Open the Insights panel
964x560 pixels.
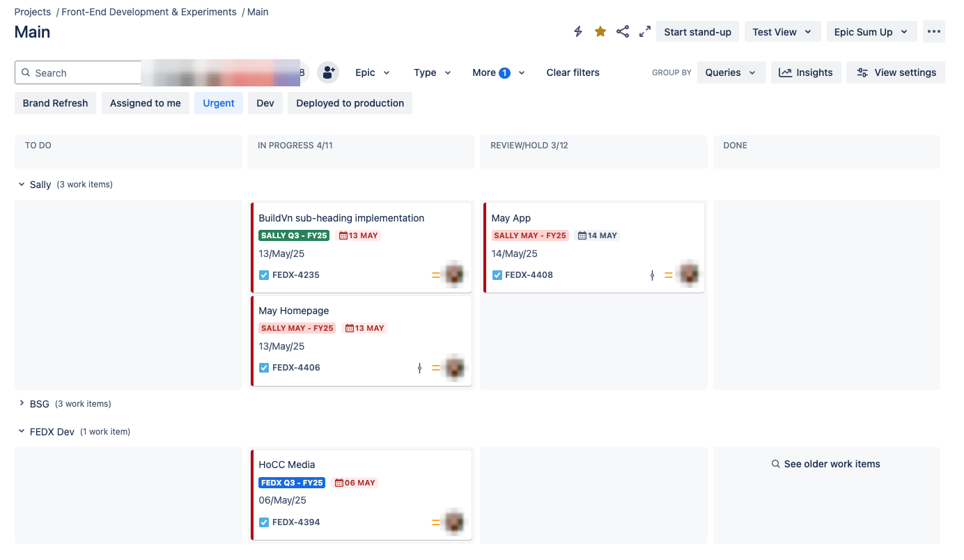coord(806,72)
